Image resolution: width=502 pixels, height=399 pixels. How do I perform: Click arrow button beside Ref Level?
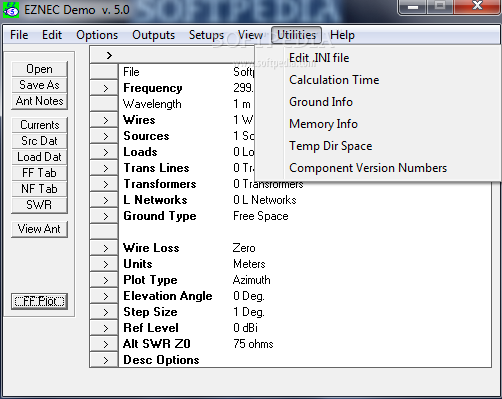click(x=104, y=328)
